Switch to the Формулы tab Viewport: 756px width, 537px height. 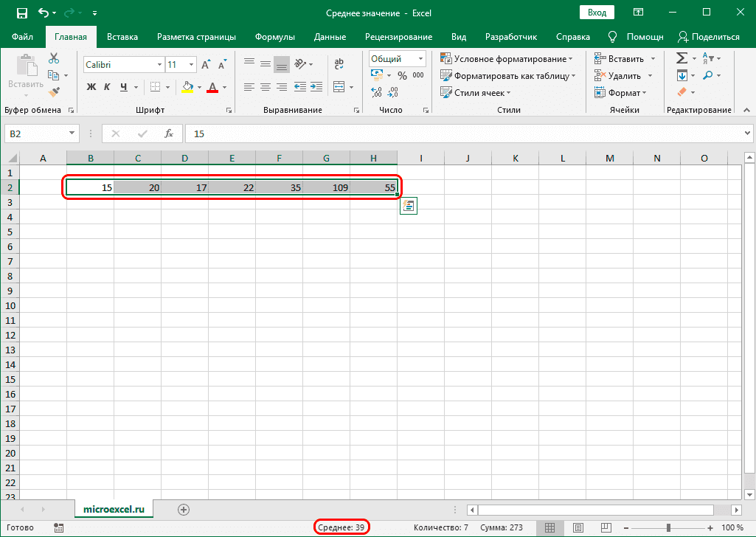[274, 37]
